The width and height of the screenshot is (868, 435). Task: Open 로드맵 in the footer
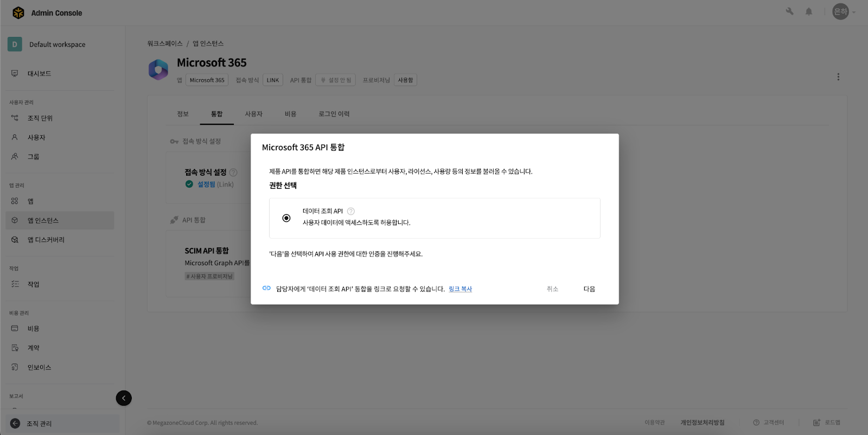[x=833, y=423]
